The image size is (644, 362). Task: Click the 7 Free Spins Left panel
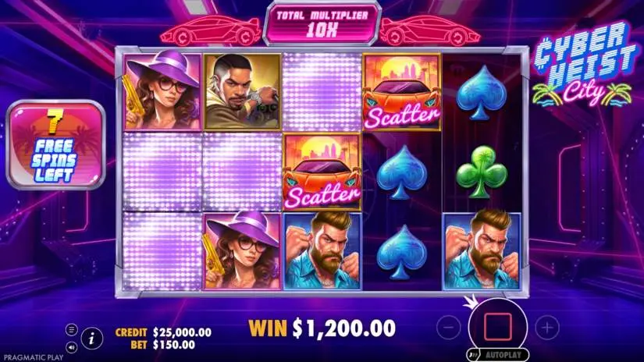click(56, 145)
